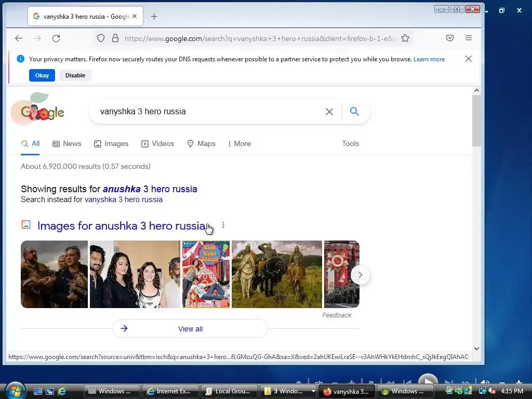This screenshot has width=532, height=399.
Task: Switch to the Videos tab
Action: [158, 143]
